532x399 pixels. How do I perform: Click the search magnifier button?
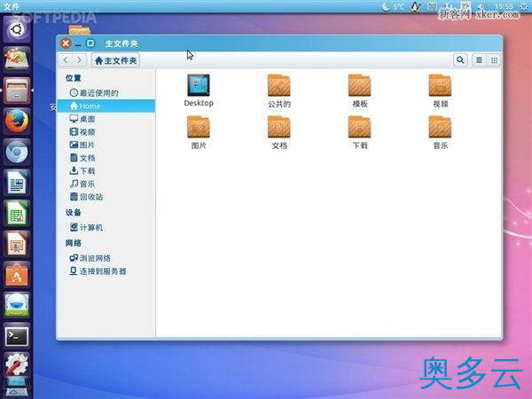click(x=460, y=60)
